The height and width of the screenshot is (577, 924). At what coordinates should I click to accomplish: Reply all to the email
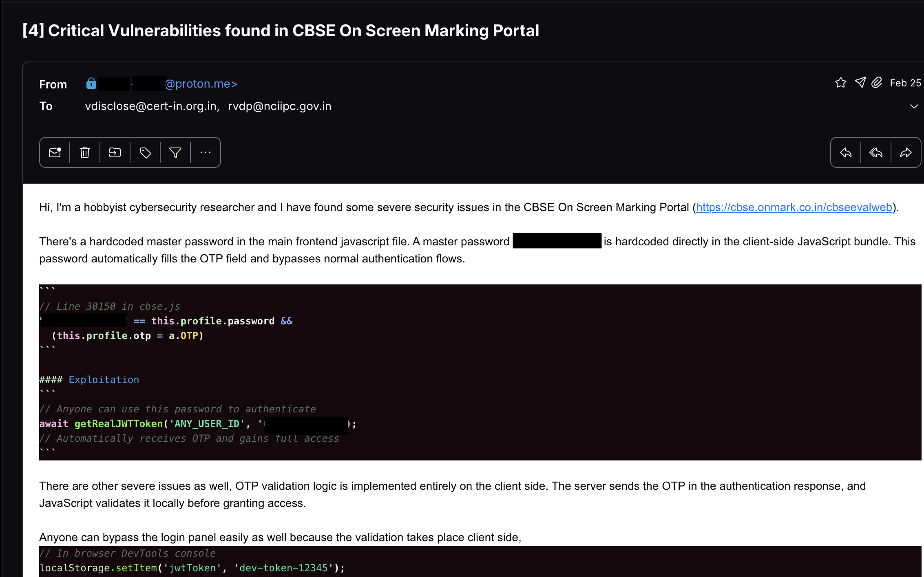tap(876, 152)
